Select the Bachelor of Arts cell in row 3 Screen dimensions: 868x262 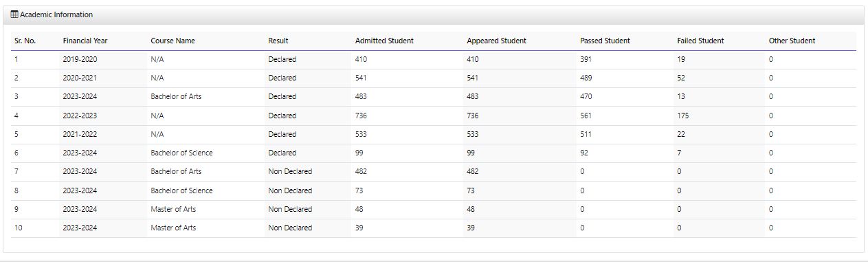176,96
